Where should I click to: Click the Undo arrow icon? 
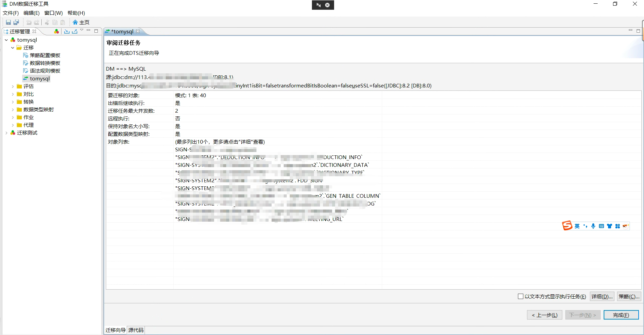29,22
